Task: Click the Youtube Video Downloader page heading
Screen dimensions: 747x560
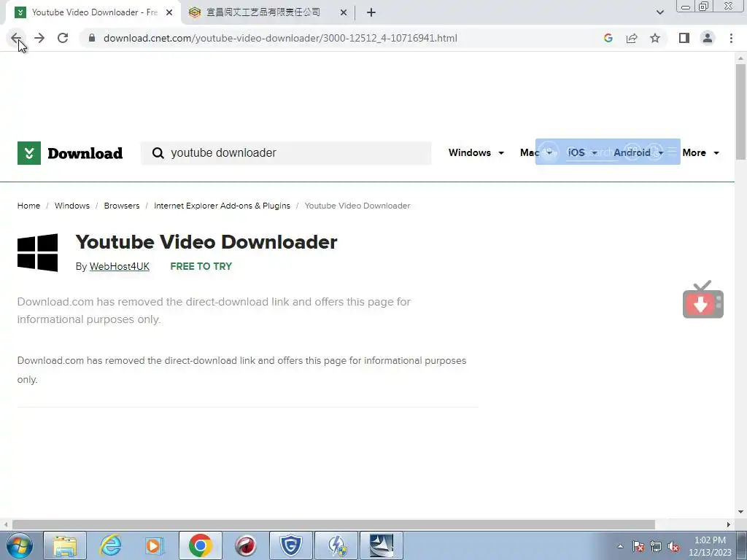Action: (x=206, y=242)
